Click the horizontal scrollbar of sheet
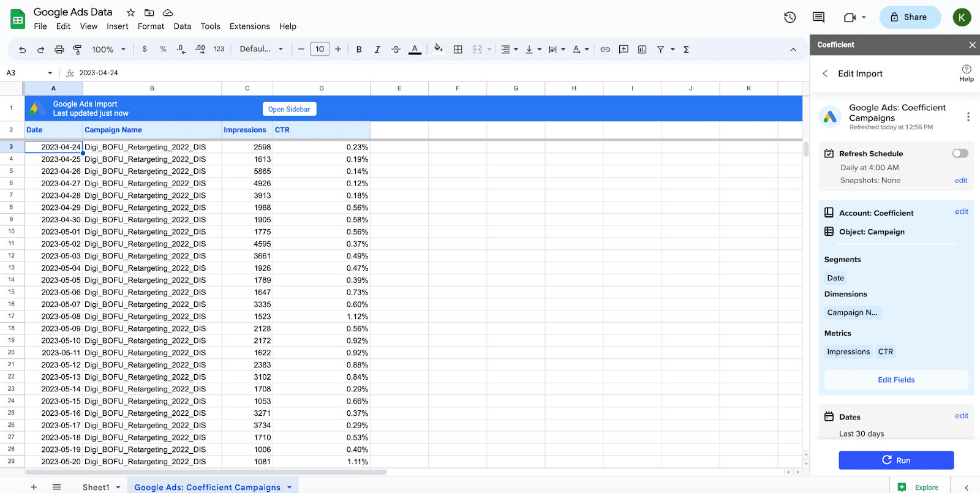The height and width of the screenshot is (493, 980). 206,472
